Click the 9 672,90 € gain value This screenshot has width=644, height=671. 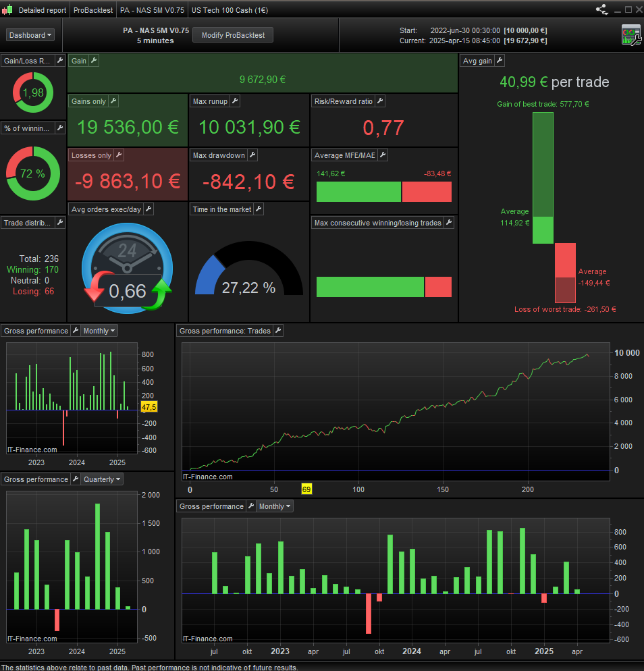263,80
